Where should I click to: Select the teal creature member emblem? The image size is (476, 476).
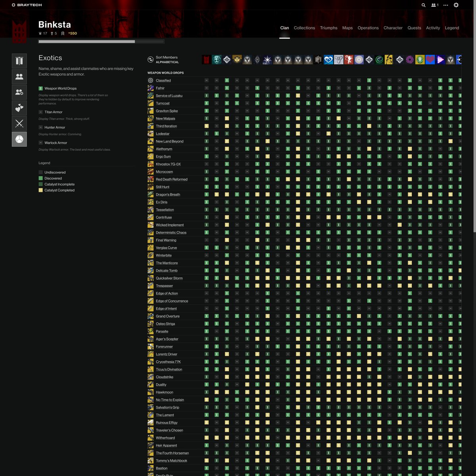coord(217,59)
